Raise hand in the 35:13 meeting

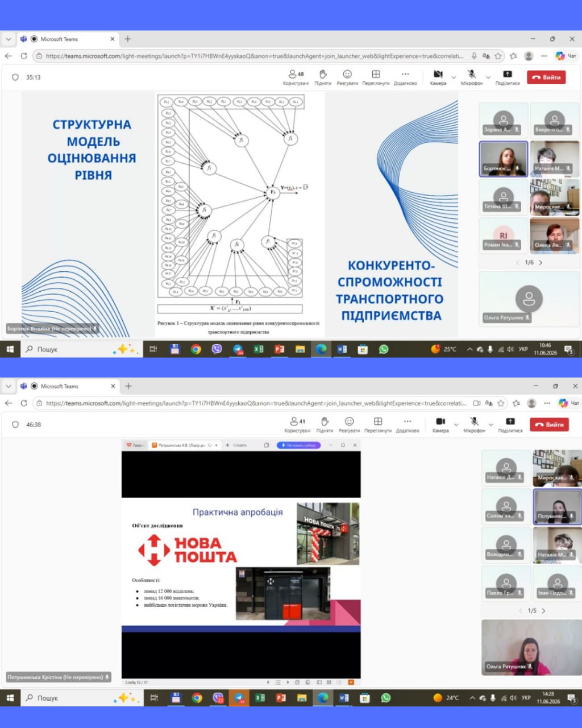click(x=323, y=77)
